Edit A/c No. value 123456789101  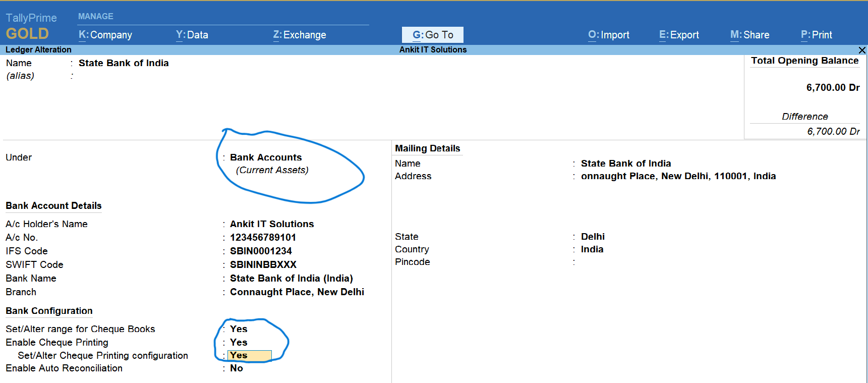(263, 238)
